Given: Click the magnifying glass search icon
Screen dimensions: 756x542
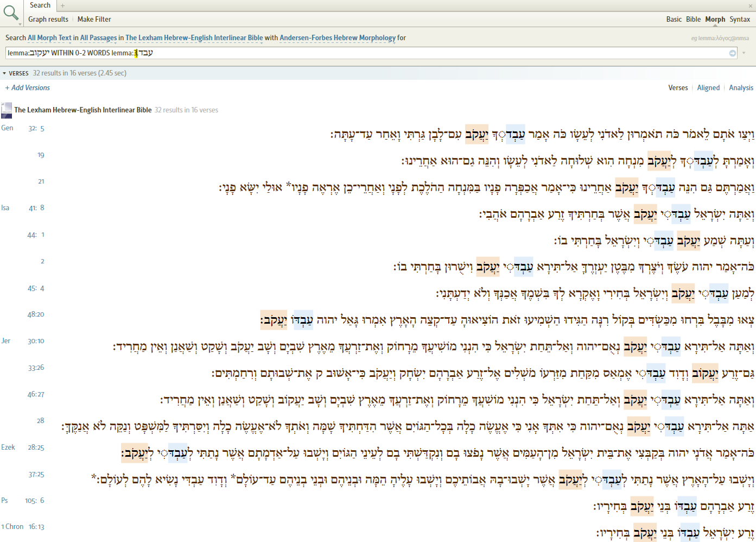Looking at the screenshot, I should 10,12.
